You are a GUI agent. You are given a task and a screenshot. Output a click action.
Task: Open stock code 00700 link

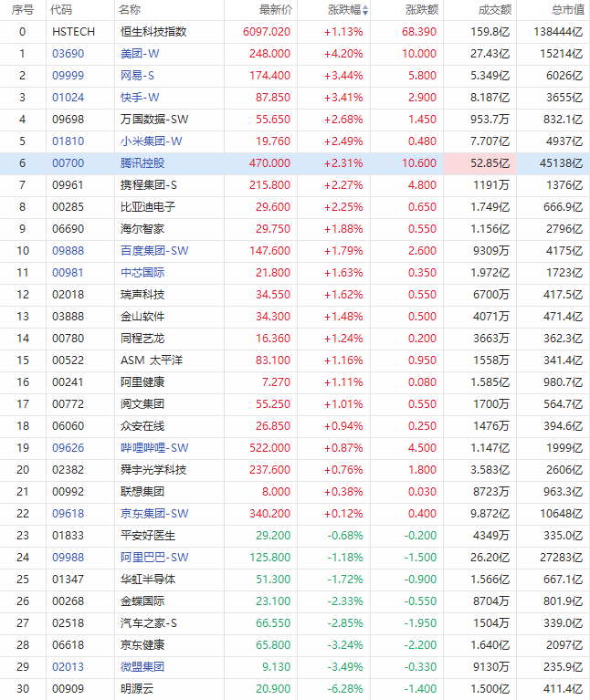(x=68, y=163)
